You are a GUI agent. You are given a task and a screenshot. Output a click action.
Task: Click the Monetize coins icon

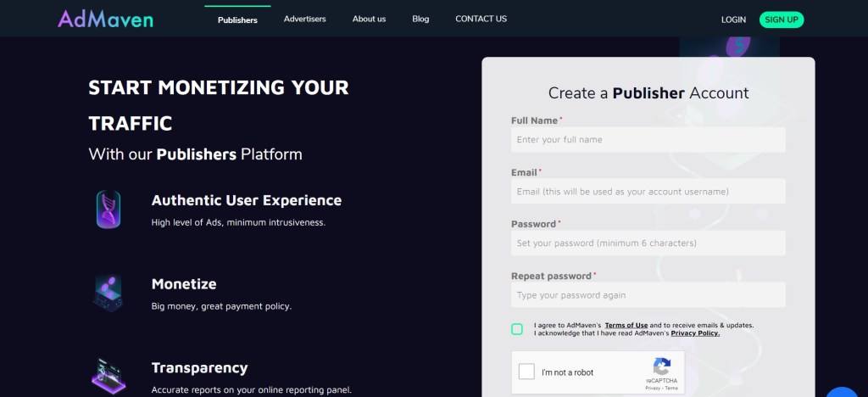pos(108,293)
